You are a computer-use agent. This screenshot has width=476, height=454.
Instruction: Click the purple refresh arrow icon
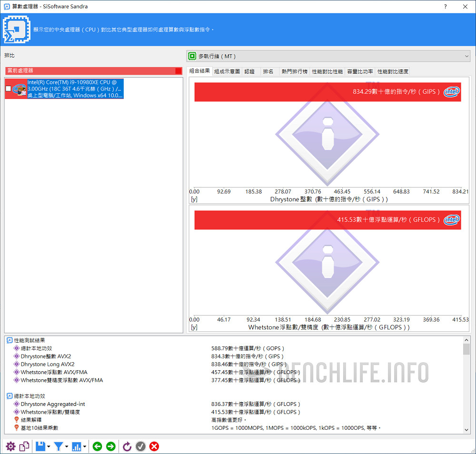tap(127, 446)
